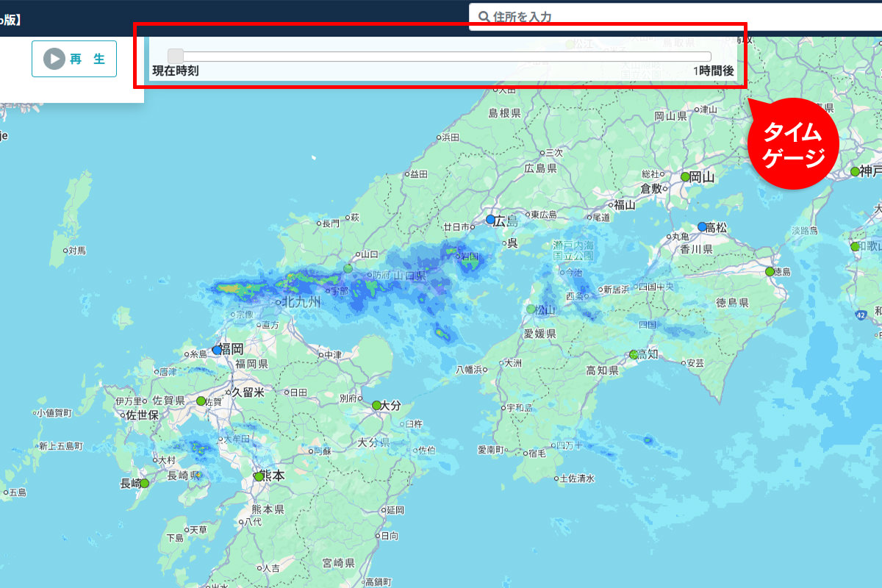
Task: Select the green marker at 熊本
Action: (259, 477)
